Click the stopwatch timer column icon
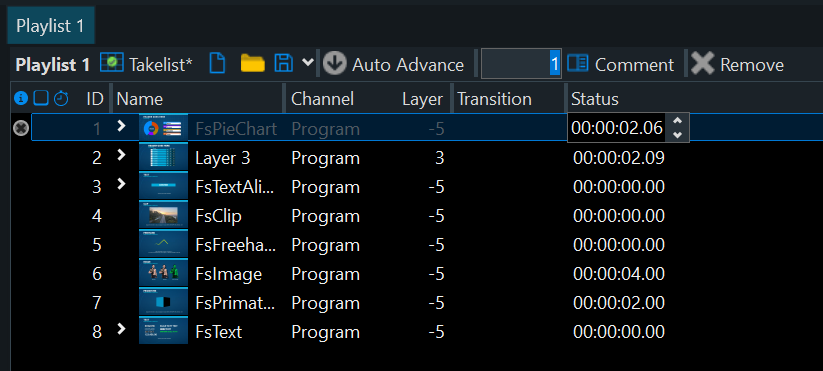The image size is (823, 371). pos(61,98)
